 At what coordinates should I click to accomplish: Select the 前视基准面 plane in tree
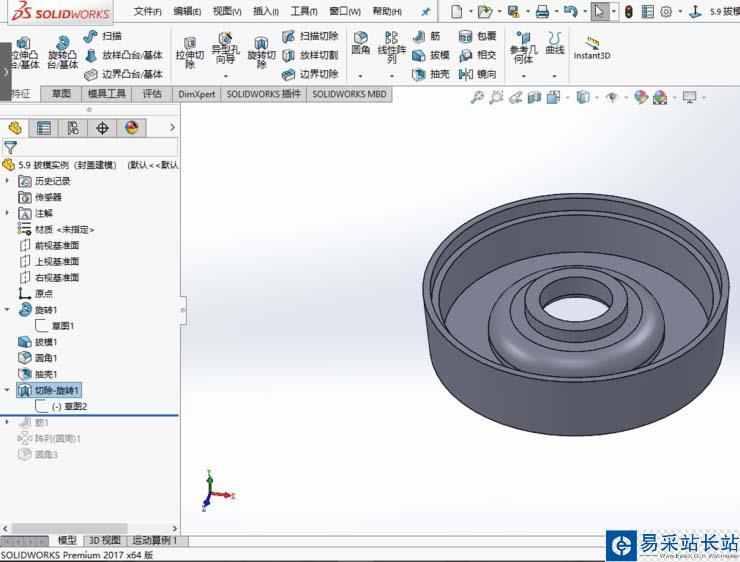pyautogui.click(x=49, y=245)
